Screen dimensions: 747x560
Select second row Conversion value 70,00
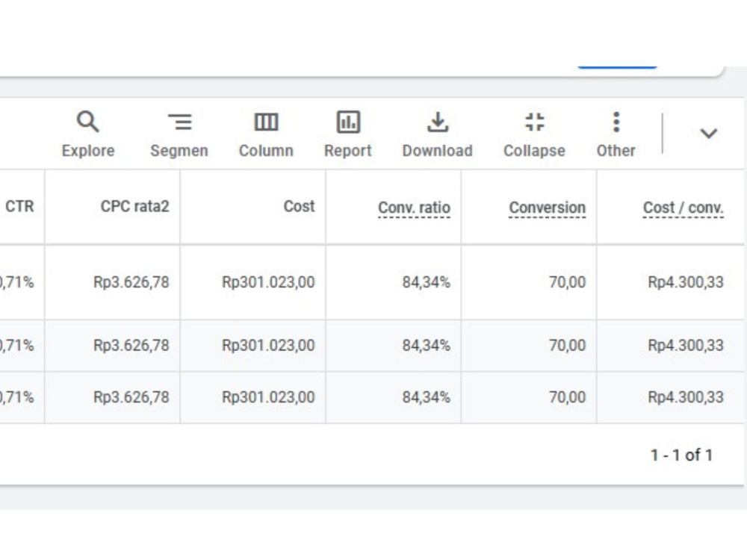click(567, 345)
